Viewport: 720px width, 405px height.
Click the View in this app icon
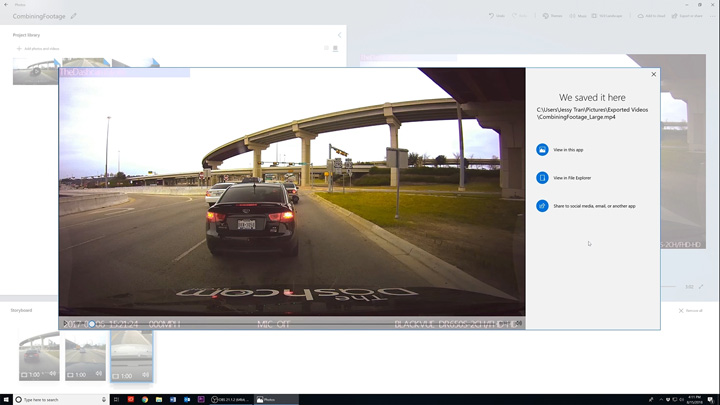tap(542, 150)
